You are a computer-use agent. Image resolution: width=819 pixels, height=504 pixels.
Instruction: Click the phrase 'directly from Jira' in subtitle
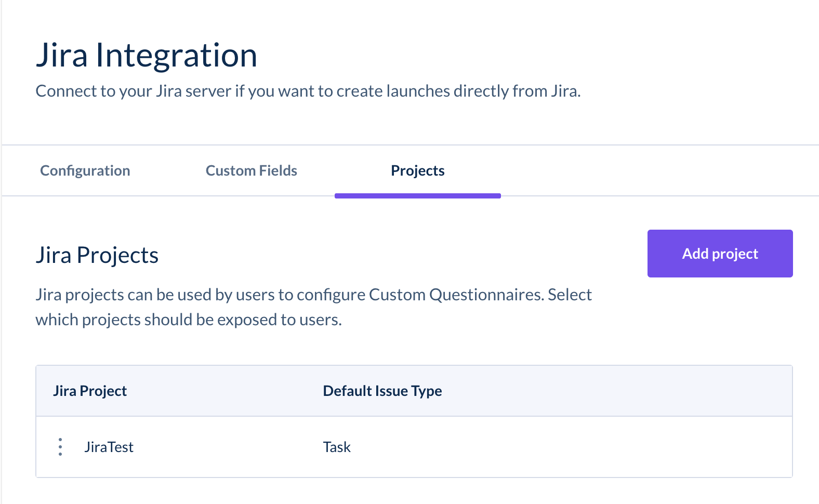point(516,91)
